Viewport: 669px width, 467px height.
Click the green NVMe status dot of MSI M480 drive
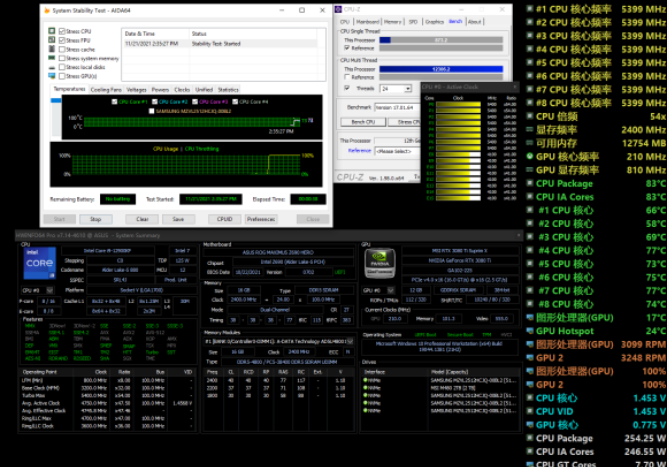(365, 388)
